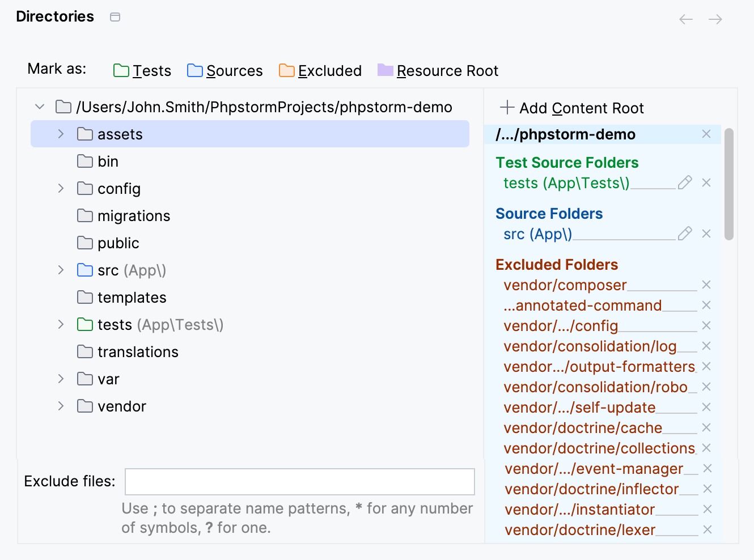Expand the vendor folder
Viewport: 754px width, 560px height.
tap(60, 406)
